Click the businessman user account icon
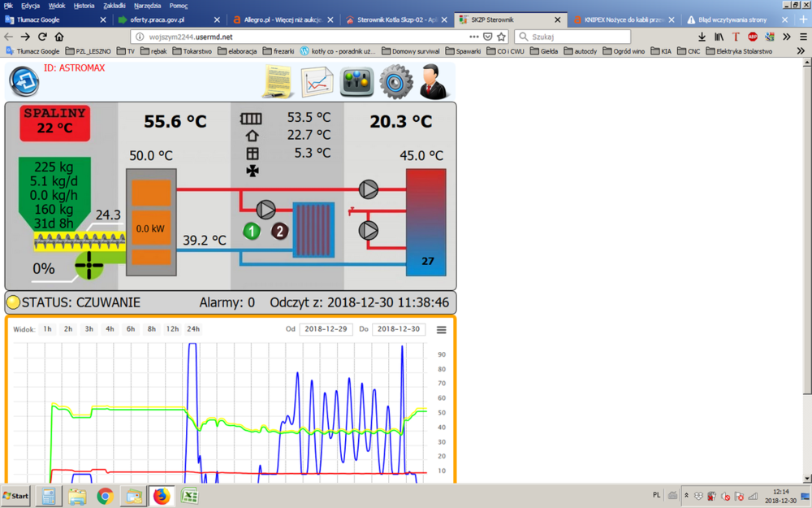The width and height of the screenshot is (812, 508). 436,81
